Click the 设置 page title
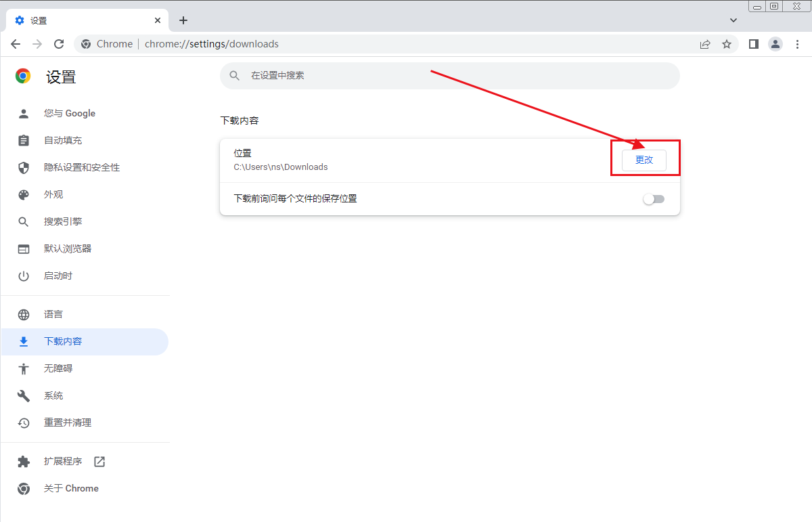 pos(61,77)
